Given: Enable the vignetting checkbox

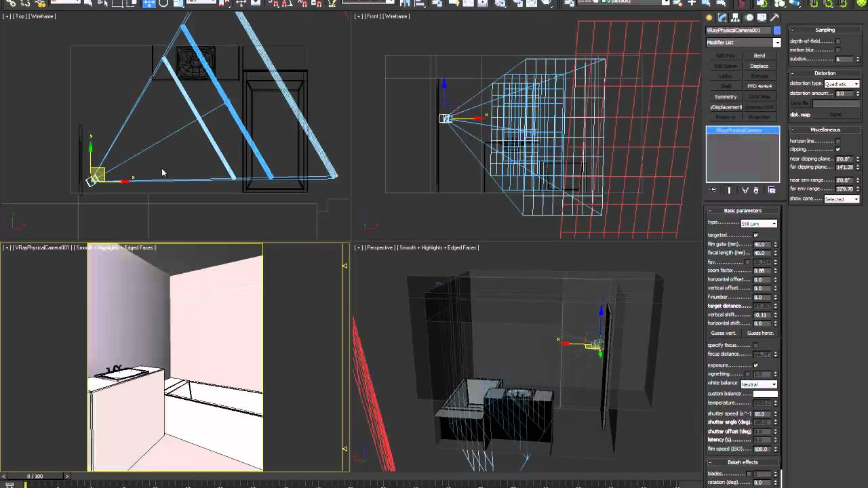Looking at the screenshot, I should click(x=748, y=374).
